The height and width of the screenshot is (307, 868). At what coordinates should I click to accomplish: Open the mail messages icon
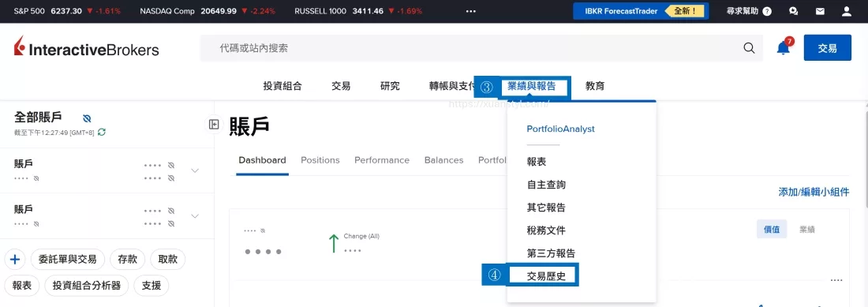click(x=820, y=11)
